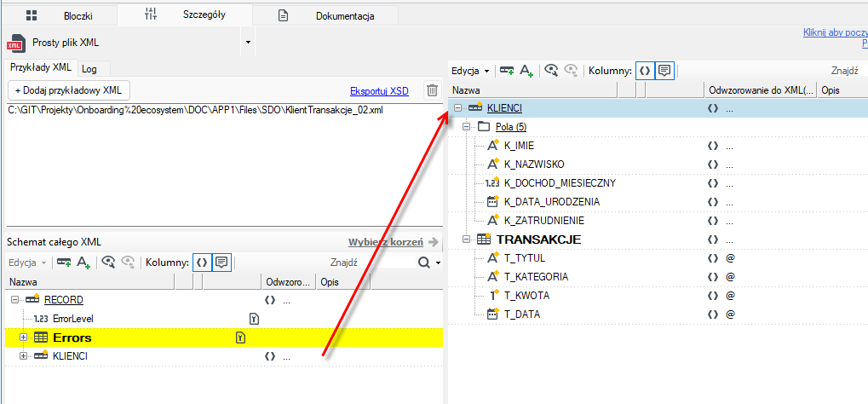Select the KlientTransakcje_02.xml file path entry
Screen dimensions: 868x404
tap(196, 110)
